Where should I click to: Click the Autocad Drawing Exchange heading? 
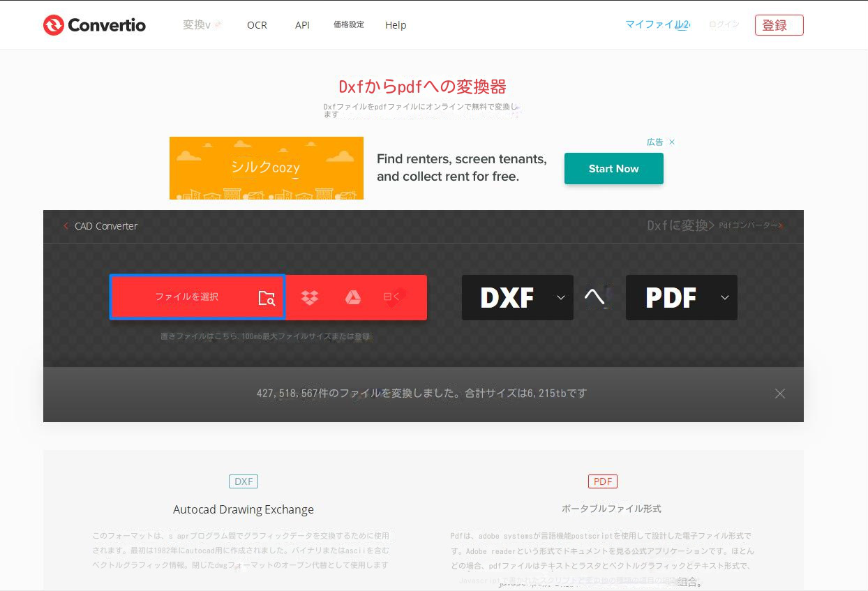tap(244, 509)
